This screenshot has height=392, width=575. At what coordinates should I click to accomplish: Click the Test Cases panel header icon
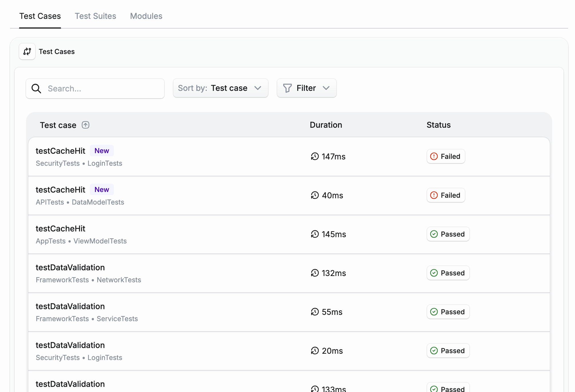pos(27,51)
